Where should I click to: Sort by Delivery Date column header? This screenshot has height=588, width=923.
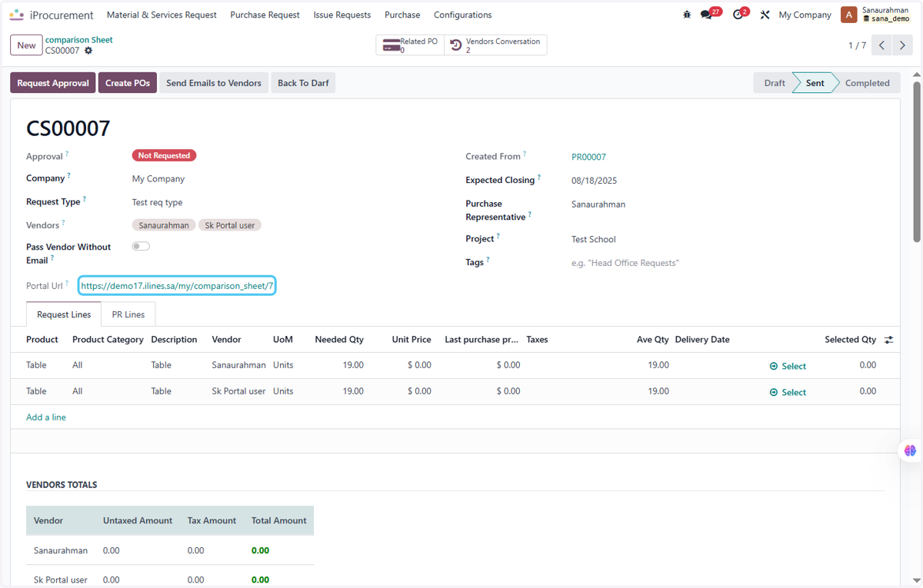pos(702,340)
